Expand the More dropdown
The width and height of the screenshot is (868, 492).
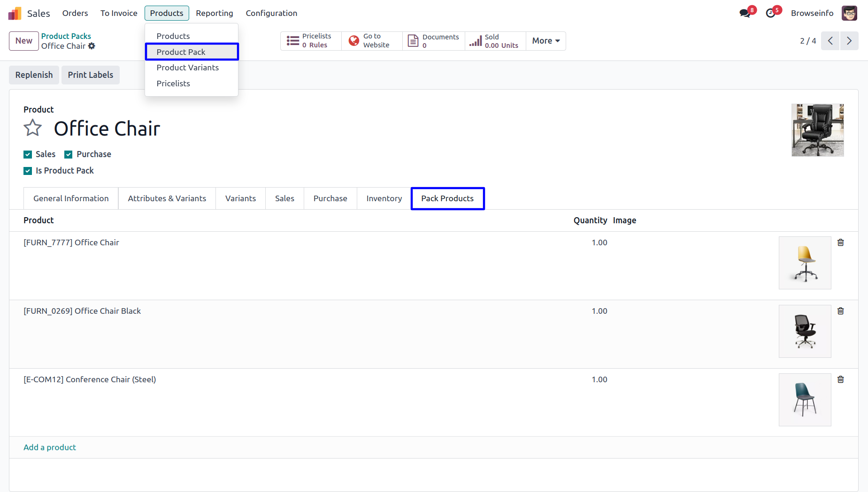click(x=545, y=41)
